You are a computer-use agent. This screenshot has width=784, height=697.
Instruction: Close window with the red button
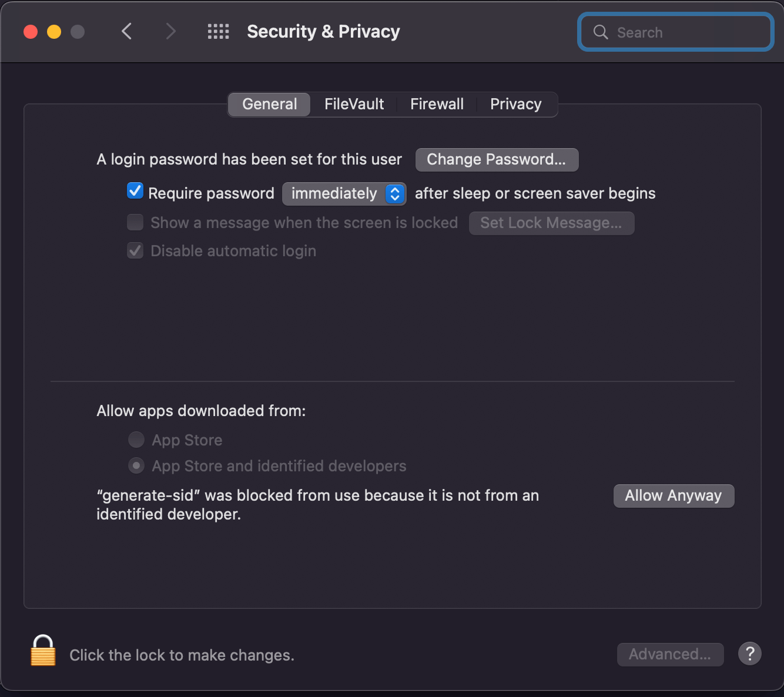pyautogui.click(x=31, y=32)
